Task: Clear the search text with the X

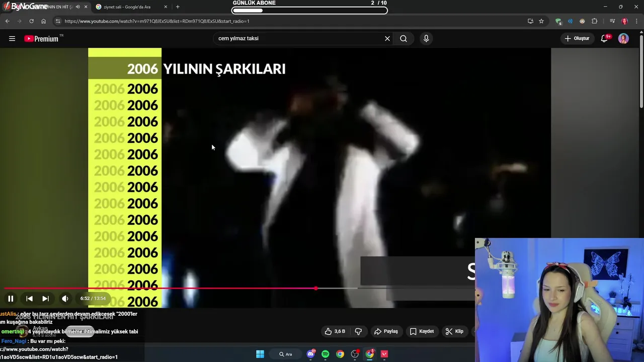Action: (387, 39)
